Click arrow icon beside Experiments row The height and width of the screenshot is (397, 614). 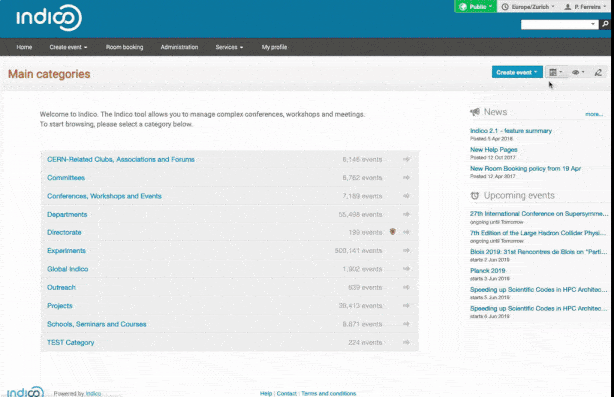point(406,250)
